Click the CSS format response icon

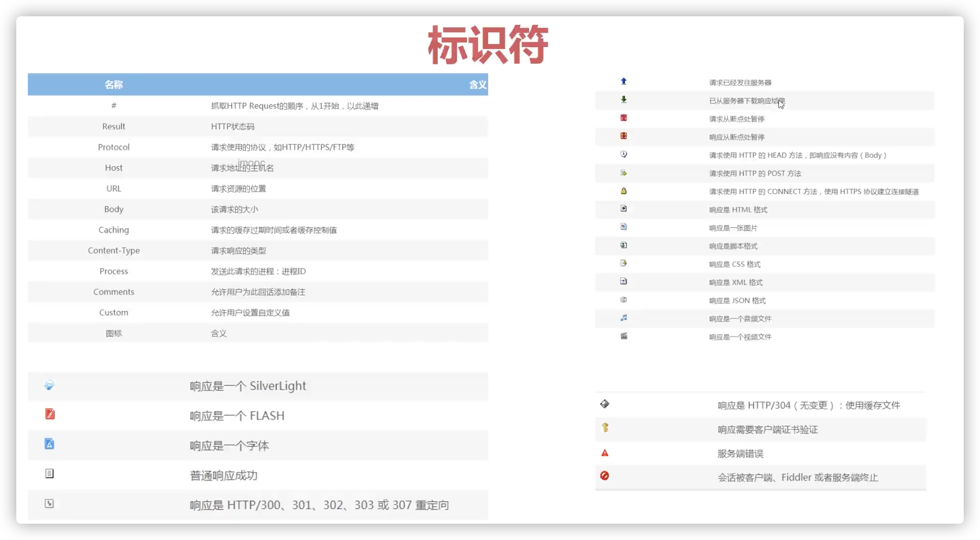624,263
